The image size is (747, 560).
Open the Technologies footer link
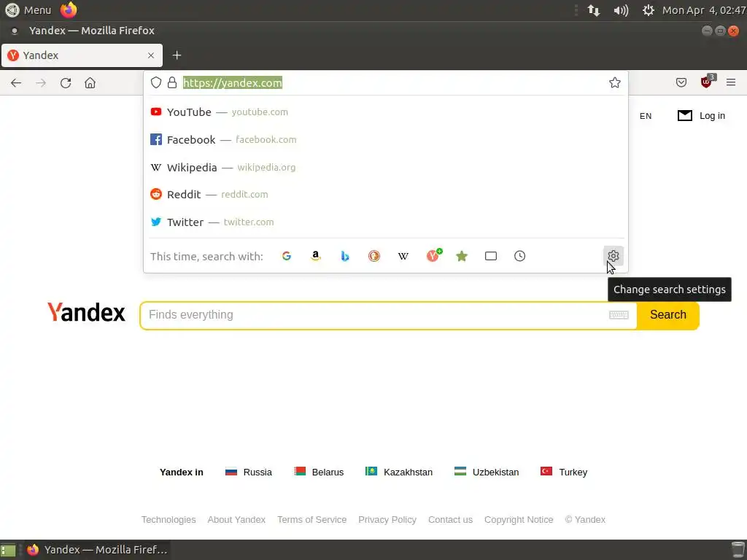point(169,519)
